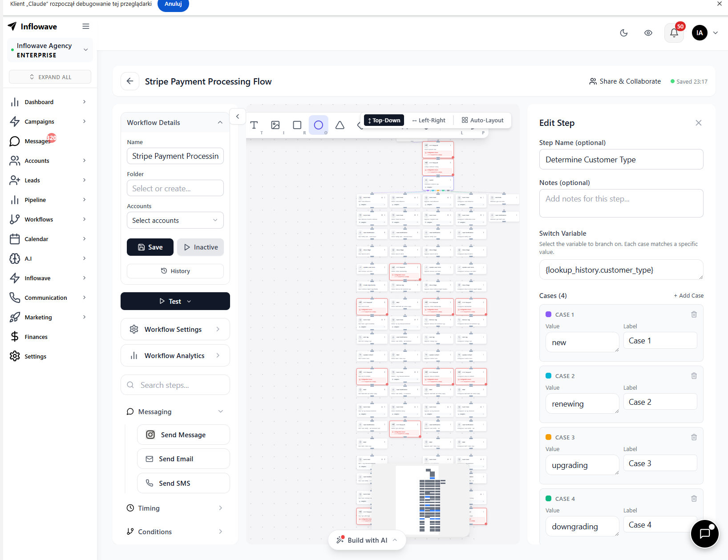Screen dimensions: 728x560
Task: Open Build with AI panel
Action: tap(367, 540)
